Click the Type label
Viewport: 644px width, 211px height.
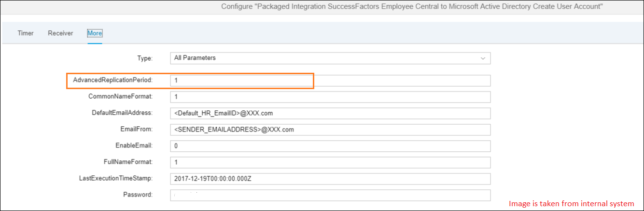tap(145, 58)
